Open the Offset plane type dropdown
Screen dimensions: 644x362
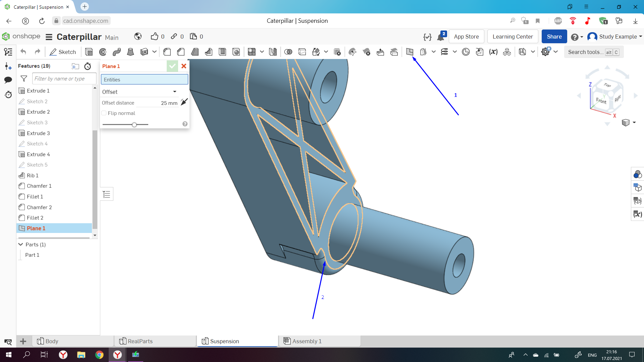point(140,92)
